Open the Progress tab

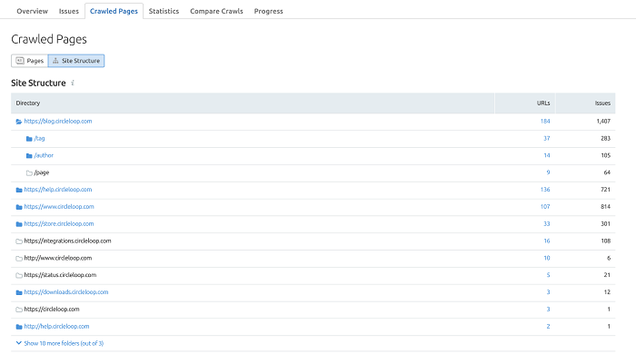coord(268,11)
